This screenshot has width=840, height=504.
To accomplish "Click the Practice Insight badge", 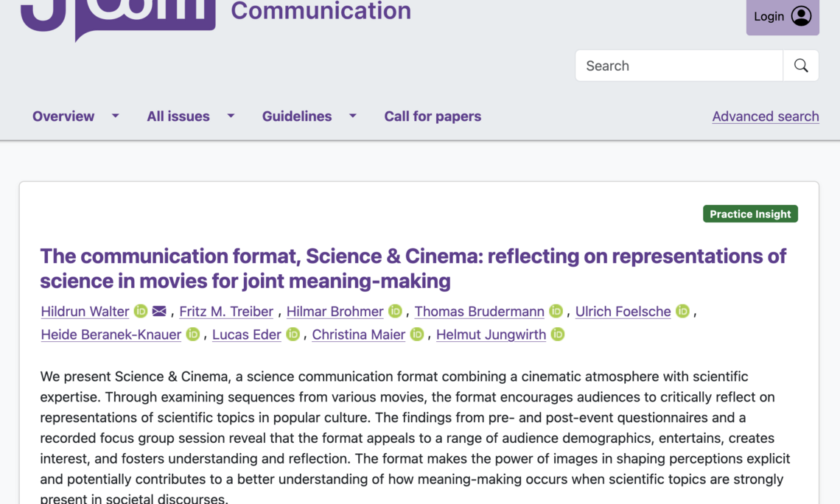I will click(751, 214).
